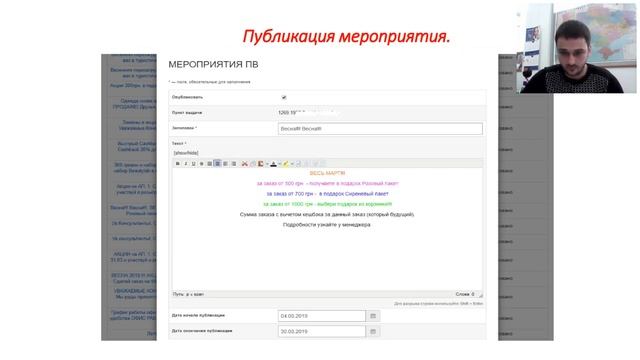
Task: Open the highlight color dropdown arrow
Action: tap(292, 164)
